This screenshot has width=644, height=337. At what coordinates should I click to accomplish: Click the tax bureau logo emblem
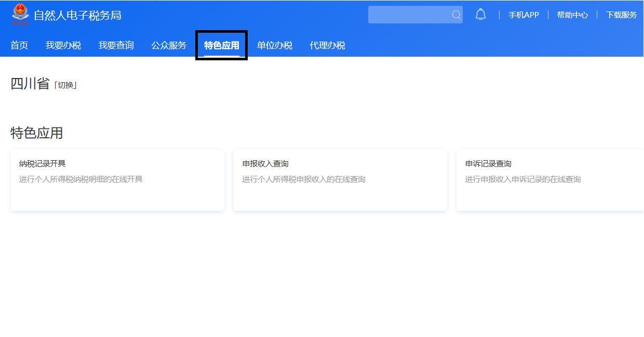pos(20,14)
